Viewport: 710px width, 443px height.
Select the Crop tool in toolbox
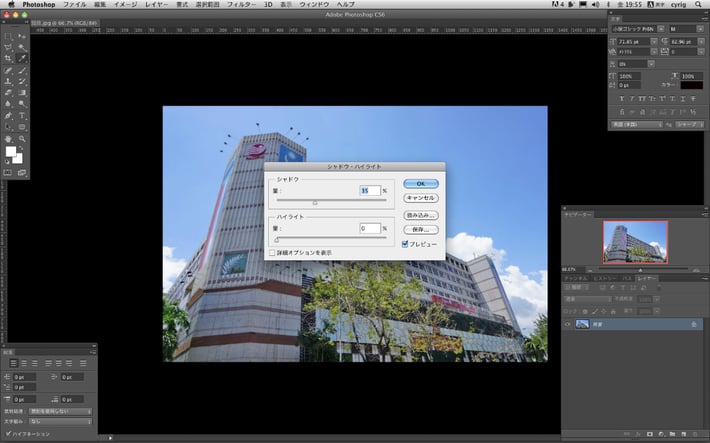pyautogui.click(x=9, y=59)
